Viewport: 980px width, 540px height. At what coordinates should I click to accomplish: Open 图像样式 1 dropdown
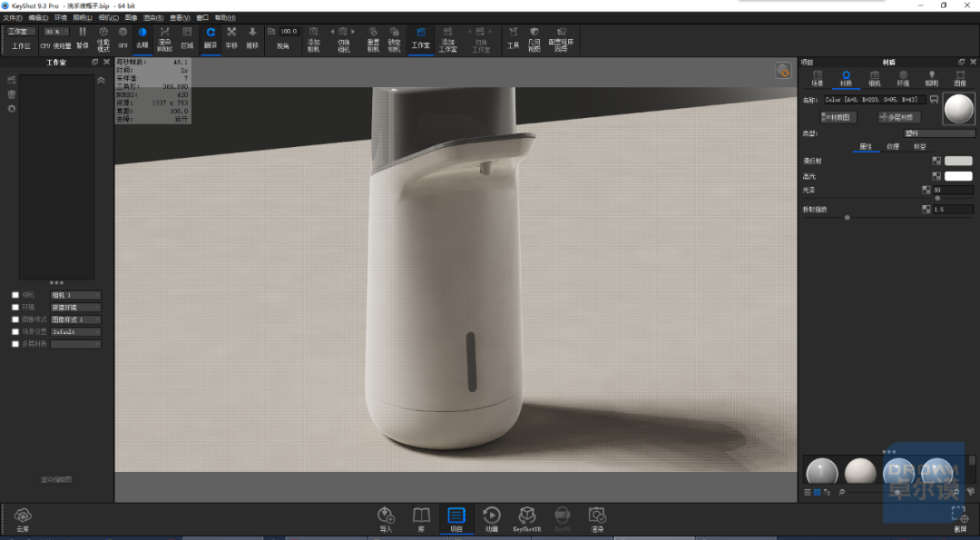coord(75,319)
